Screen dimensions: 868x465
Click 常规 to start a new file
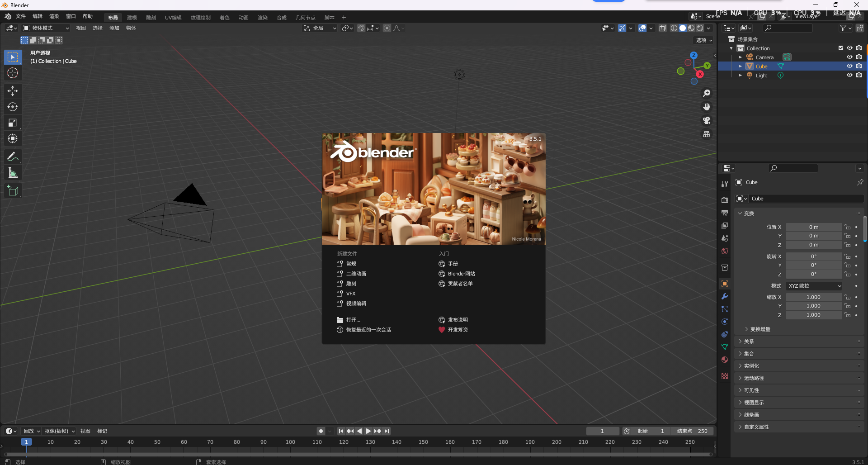point(350,263)
